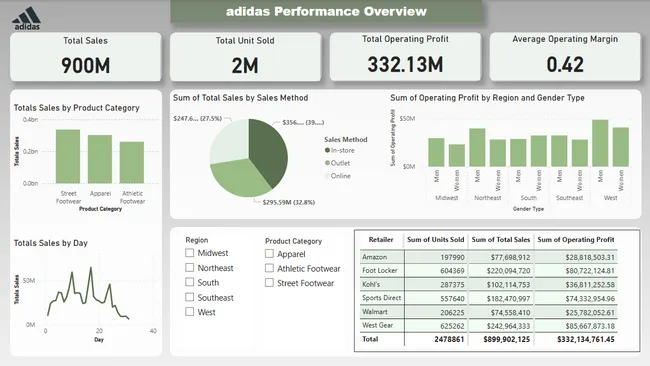
Task: Click the Sales Method legend title
Action: point(346,140)
